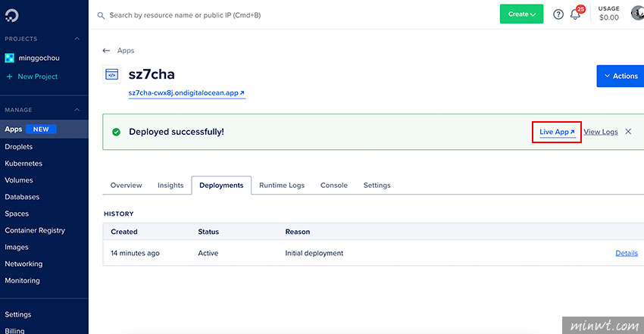Click the 'Initial deployment' reason cell
The height and width of the screenshot is (334, 644).
(x=314, y=253)
